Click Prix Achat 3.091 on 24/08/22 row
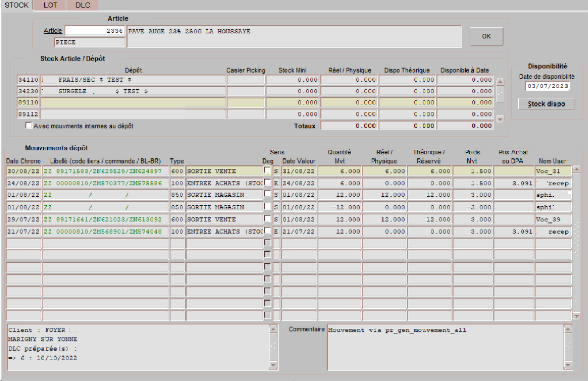The width and height of the screenshot is (588, 381). [514, 183]
